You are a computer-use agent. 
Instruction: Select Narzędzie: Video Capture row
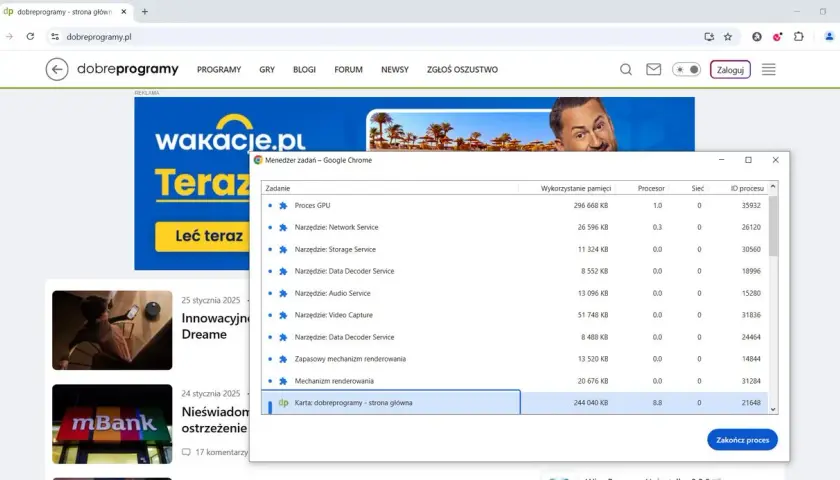tap(515, 315)
